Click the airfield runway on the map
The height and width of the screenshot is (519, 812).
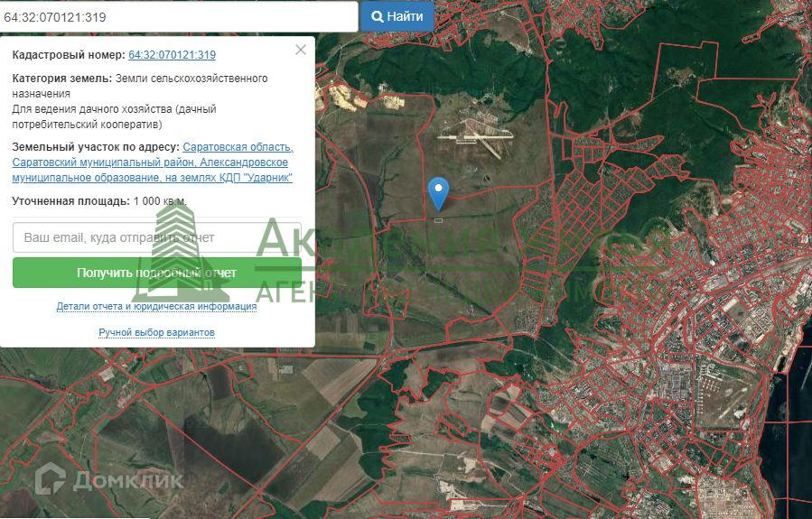pos(475,136)
